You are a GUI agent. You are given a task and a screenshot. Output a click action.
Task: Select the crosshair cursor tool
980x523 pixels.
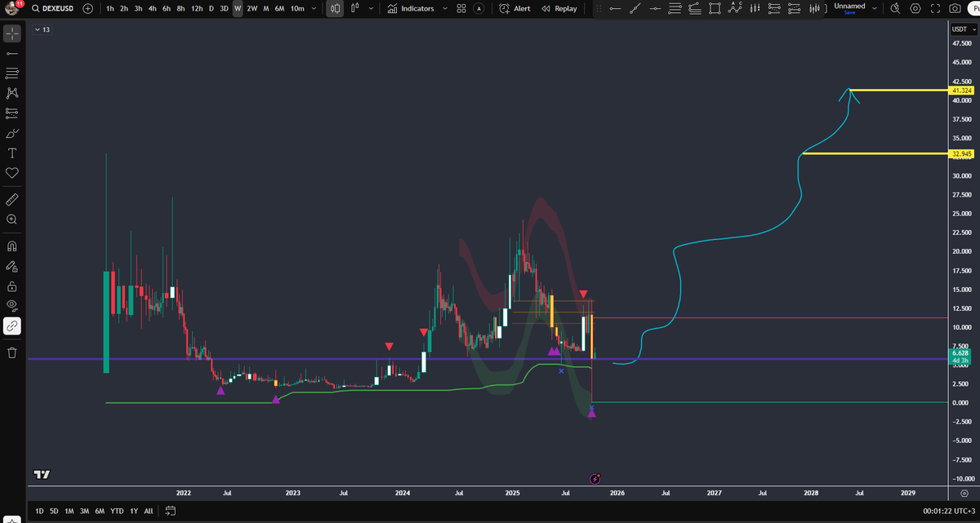coord(11,33)
